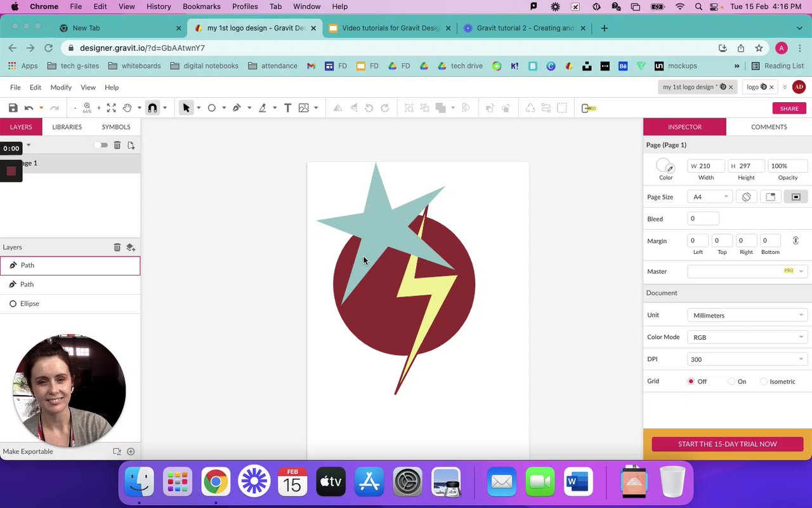Undo the last action
The image size is (812, 508).
pyautogui.click(x=29, y=108)
